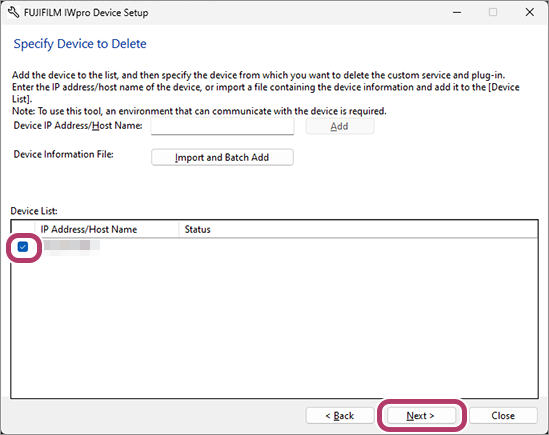
Task: Click the FUJIFILM IWpro Device Setup title
Action: click(86, 13)
